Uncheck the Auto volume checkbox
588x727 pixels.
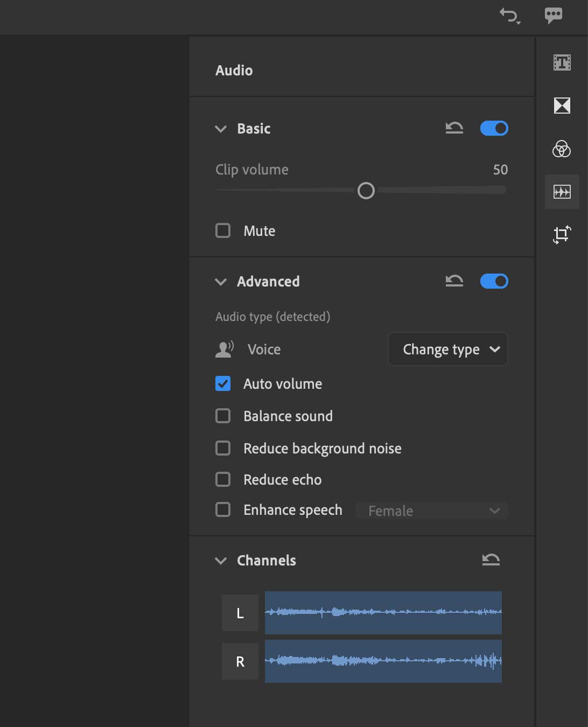[223, 383]
